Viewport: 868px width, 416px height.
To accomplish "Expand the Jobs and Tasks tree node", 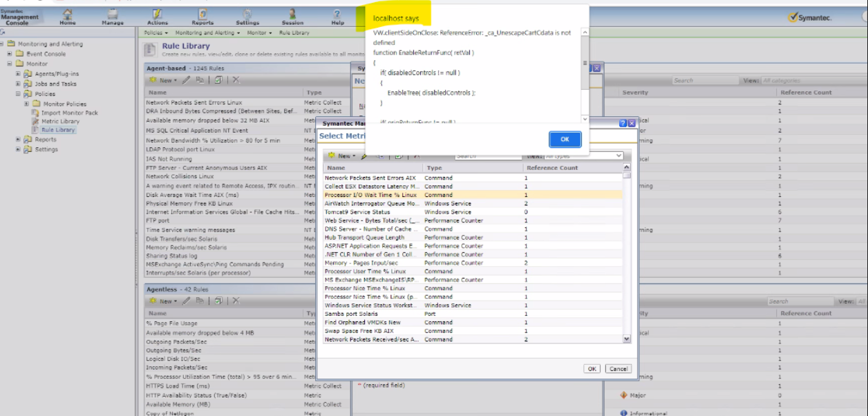I will (x=19, y=84).
